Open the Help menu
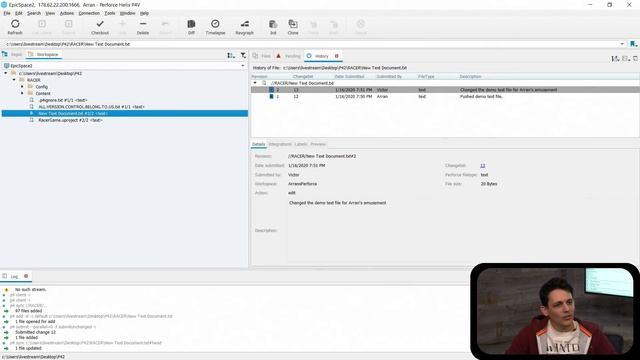Image resolution: width=640 pixels, height=360 pixels. pos(144,13)
